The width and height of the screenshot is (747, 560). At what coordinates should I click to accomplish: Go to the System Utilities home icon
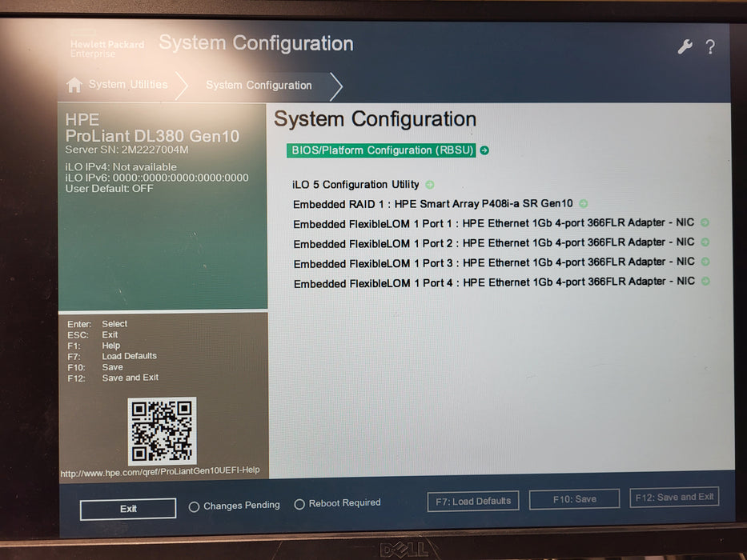click(x=74, y=85)
